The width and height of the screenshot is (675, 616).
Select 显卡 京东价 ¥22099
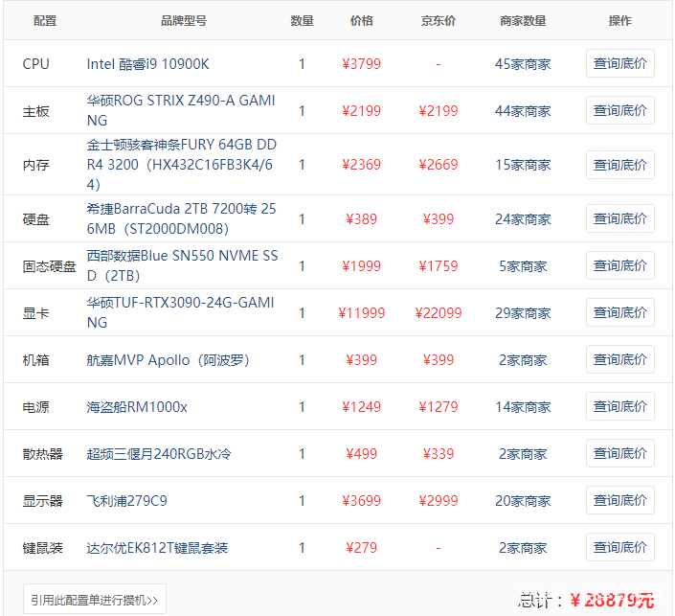coord(439,313)
